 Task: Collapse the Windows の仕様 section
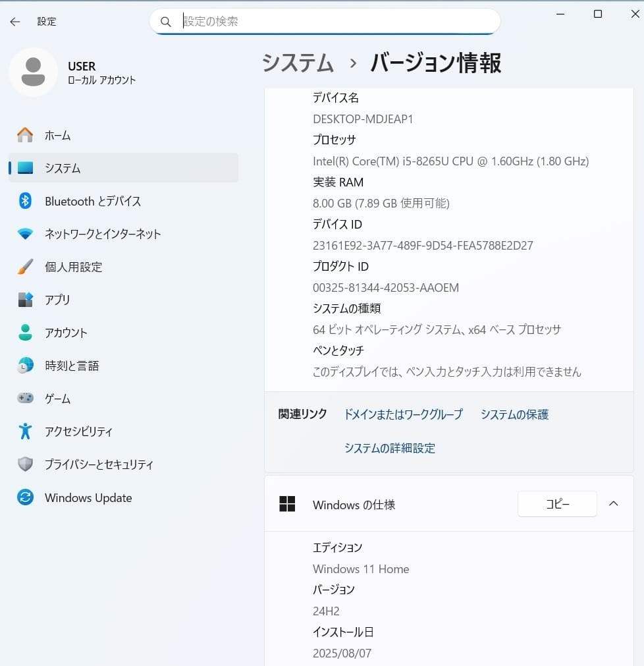(614, 503)
